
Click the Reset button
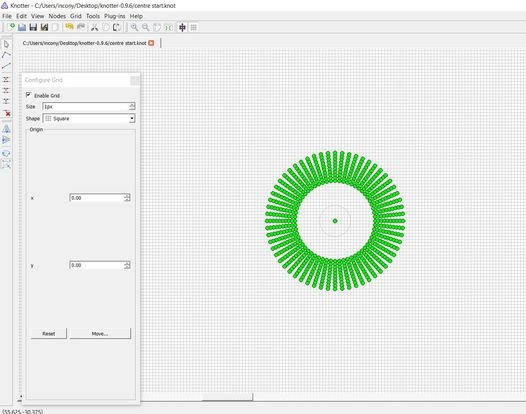tap(49, 333)
